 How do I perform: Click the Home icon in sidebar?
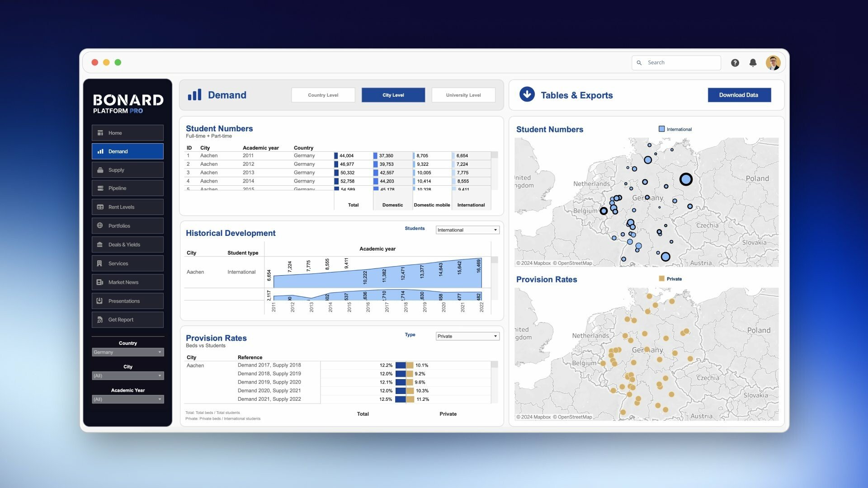pos(100,133)
